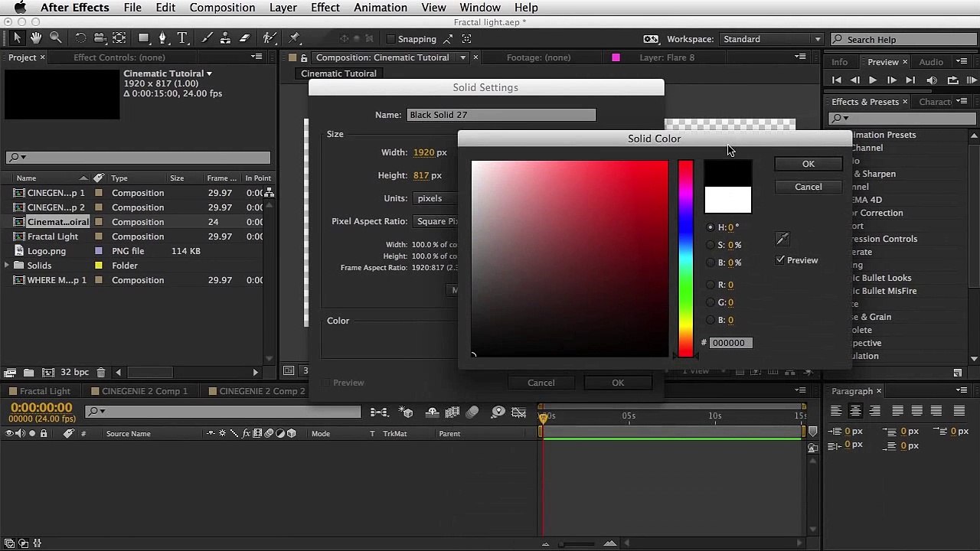The width and height of the screenshot is (980, 551).
Task: Toggle the composition viewer lock icon
Action: coord(304,57)
